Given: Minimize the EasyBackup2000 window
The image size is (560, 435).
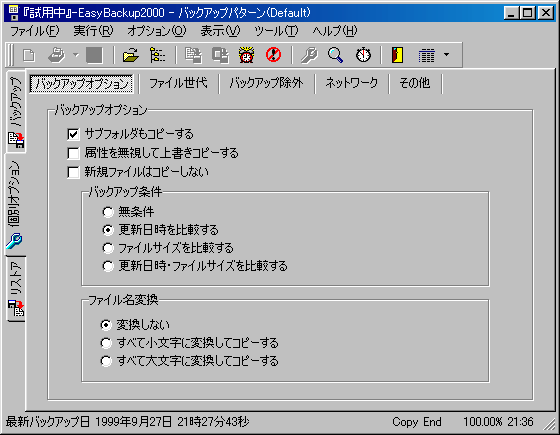Looking at the screenshot, I should (511, 13).
